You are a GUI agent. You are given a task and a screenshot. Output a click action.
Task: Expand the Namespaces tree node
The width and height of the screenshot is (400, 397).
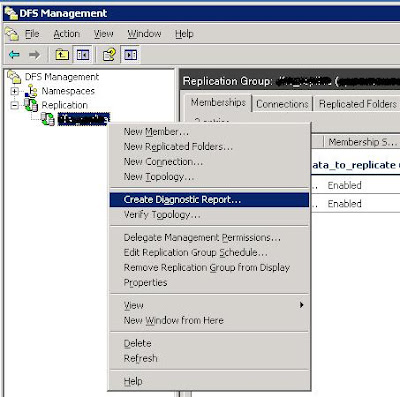(x=14, y=91)
